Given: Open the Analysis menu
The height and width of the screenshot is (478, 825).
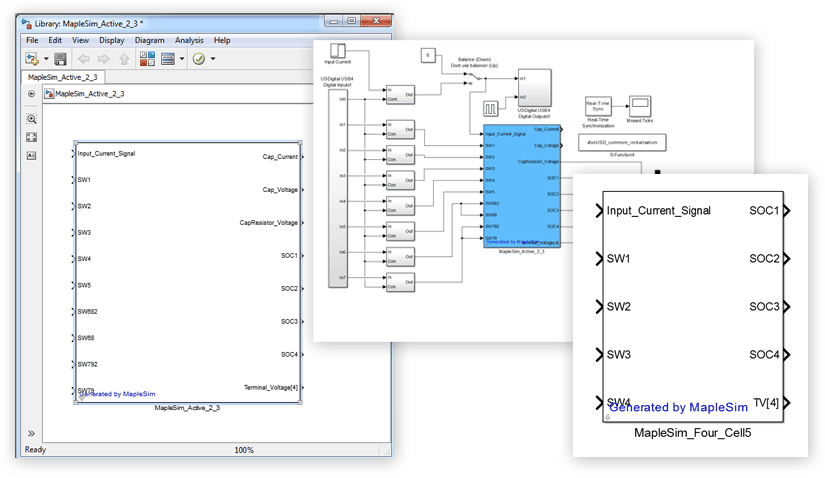Looking at the screenshot, I should pos(189,40).
